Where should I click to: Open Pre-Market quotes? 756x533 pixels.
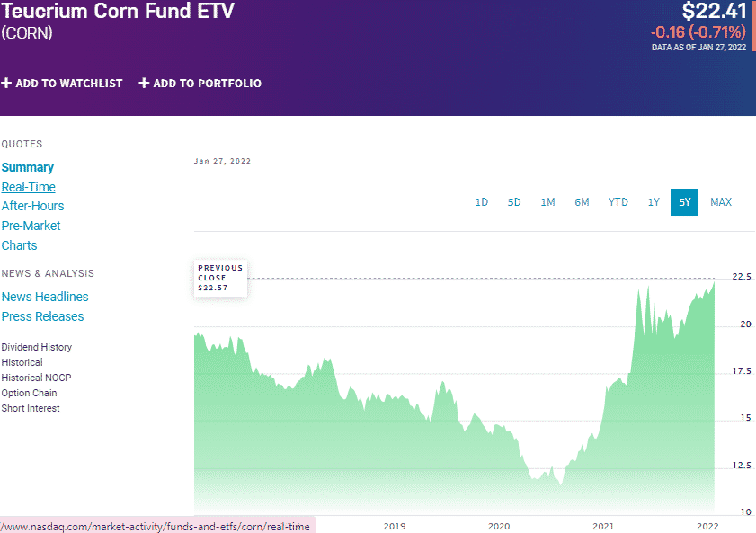pos(31,226)
